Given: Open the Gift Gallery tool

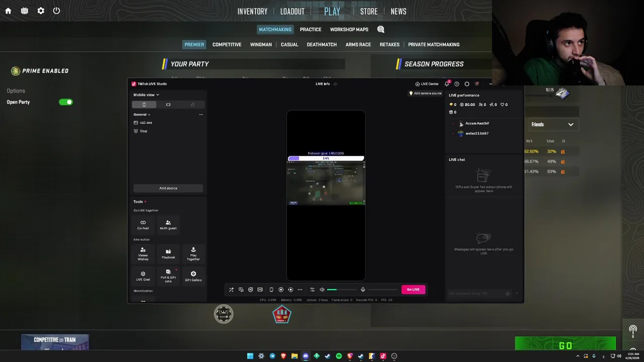Looking at the screenshot, I should point(193,276).
